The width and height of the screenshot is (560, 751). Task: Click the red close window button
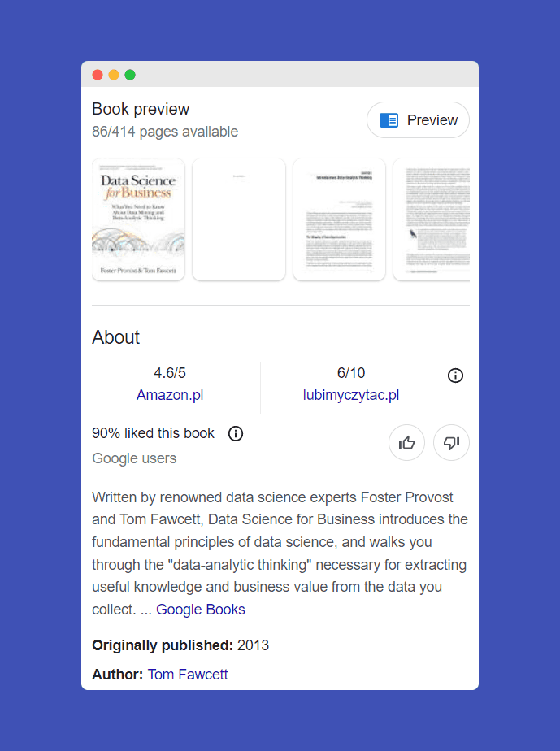pyautogui.click(x=98, y=75)
